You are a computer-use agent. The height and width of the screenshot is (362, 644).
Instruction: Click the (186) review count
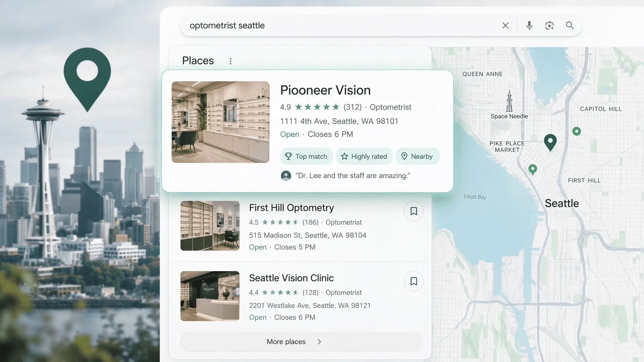click(x=311, y=222)
